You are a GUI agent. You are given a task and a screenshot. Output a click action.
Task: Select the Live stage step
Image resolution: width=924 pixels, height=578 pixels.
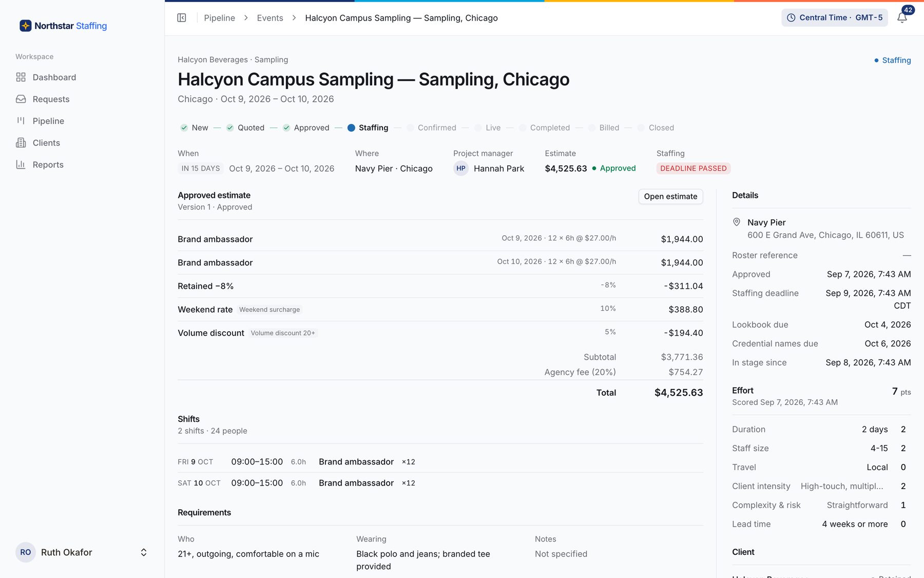(x=488, y=127)
